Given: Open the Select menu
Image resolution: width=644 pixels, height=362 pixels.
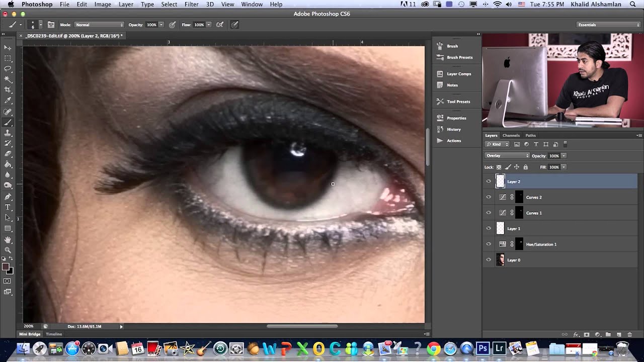Looking at the screenshot, I should point(169,5).
